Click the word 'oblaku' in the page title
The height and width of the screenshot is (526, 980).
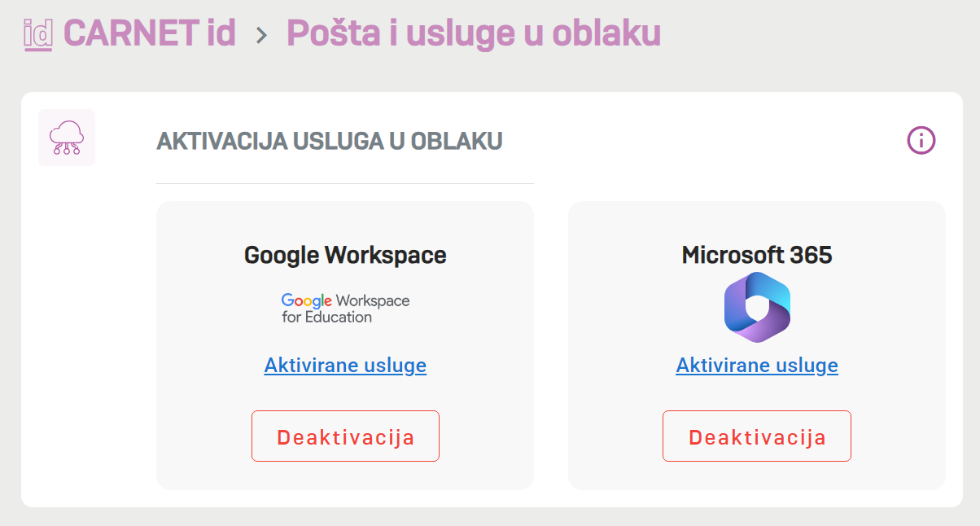click(x=606, y=33)
